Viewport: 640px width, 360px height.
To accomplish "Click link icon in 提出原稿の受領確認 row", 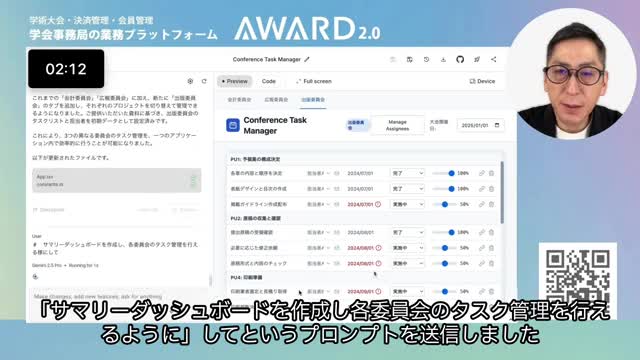I will [482, 232].
